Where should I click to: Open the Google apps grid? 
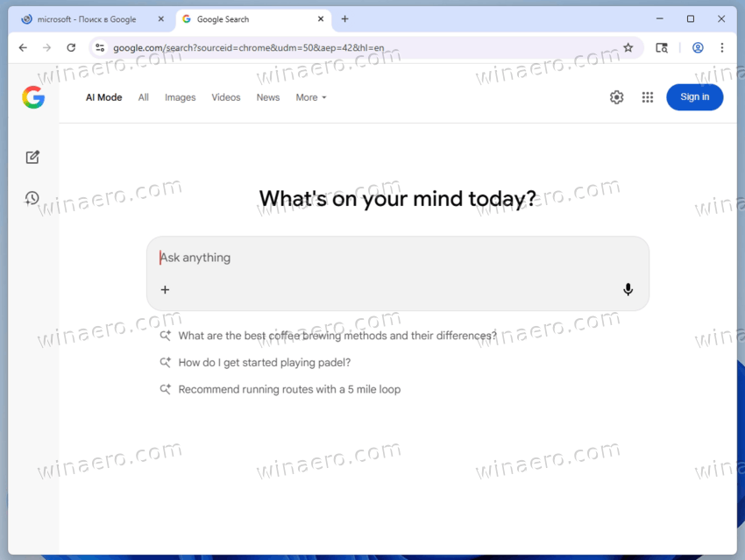coord(647,97)
